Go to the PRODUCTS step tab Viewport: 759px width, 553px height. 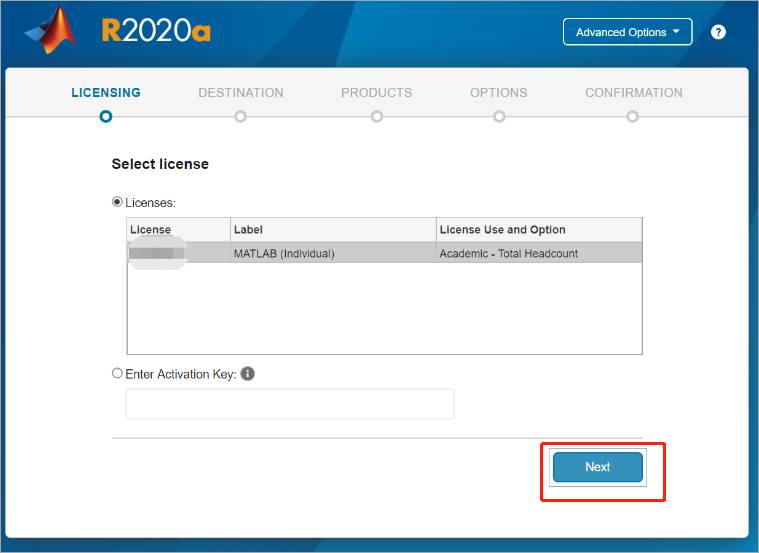coord(377,92)
